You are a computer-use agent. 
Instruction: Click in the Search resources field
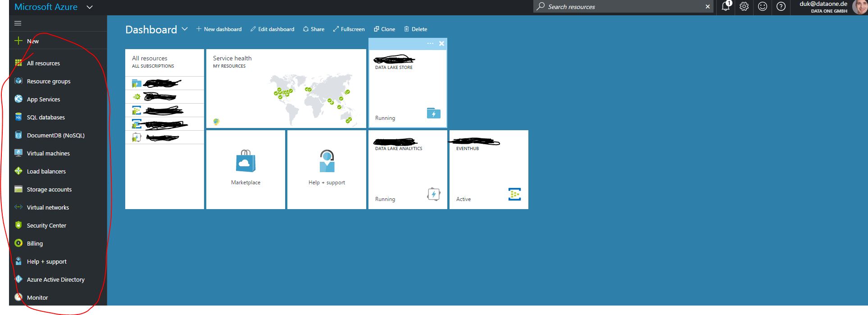tap(622, 7)
